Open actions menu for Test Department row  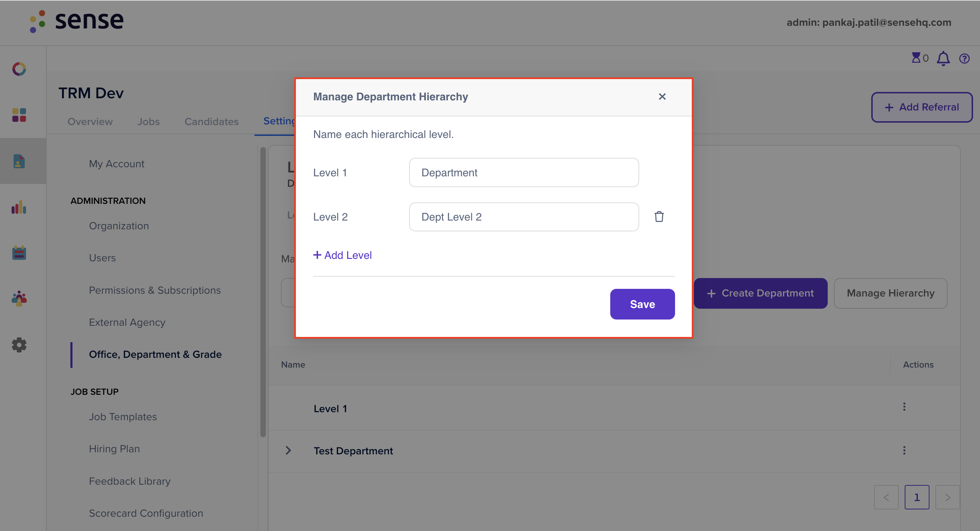[x=904, y=451]
